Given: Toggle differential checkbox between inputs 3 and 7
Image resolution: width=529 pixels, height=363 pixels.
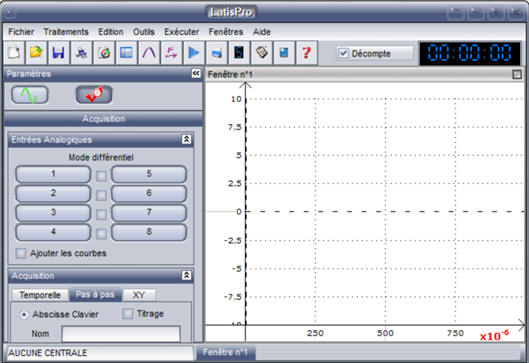Looking at the screenshot, I should [101, 214].
